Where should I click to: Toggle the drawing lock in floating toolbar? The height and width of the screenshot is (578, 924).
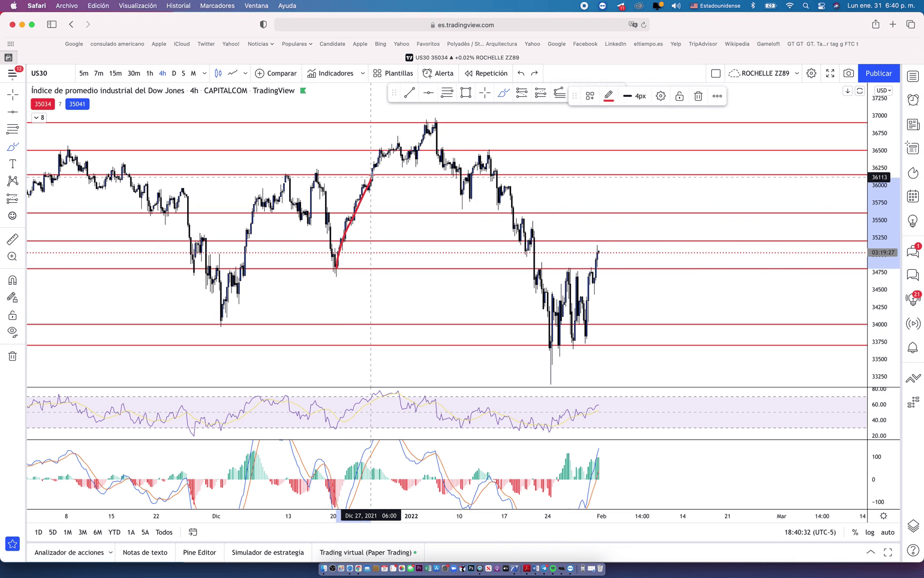pyautogui.click(x=679, y=96)
